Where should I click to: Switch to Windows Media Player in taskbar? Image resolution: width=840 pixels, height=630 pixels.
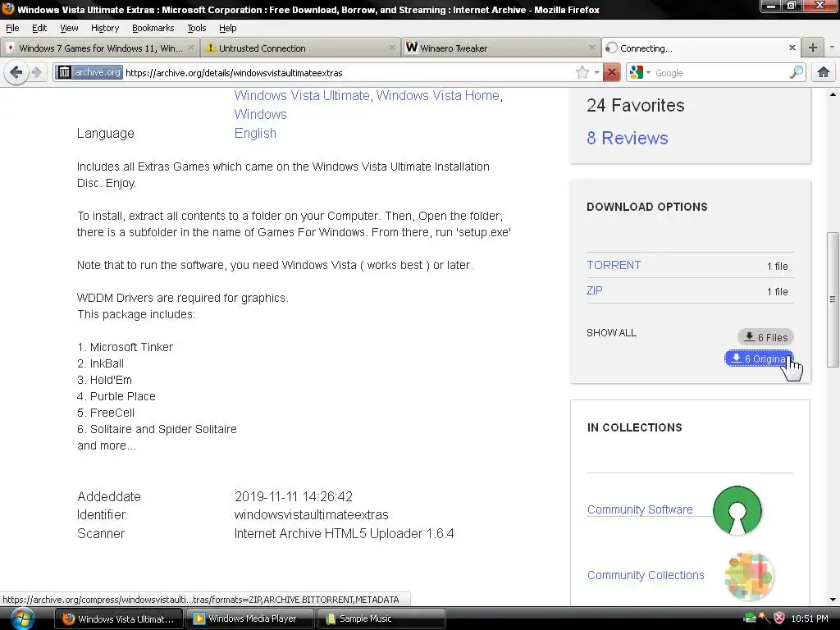click(249, 619)
